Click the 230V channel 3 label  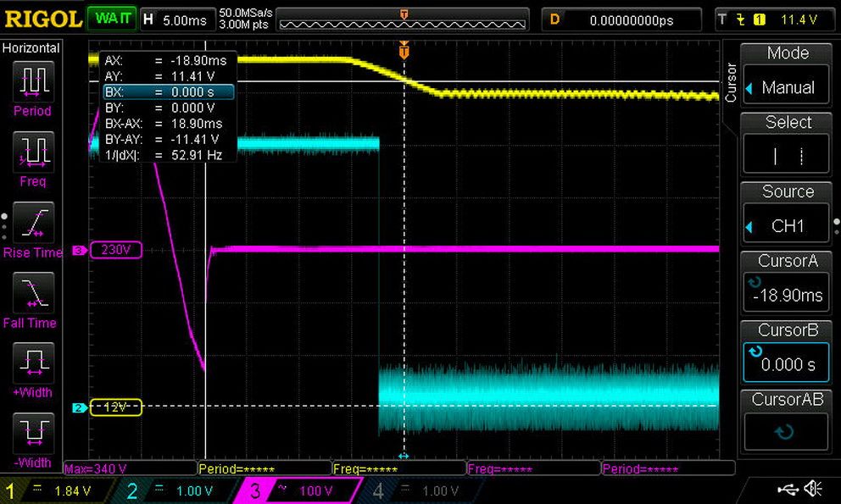[x=116, y=250]
